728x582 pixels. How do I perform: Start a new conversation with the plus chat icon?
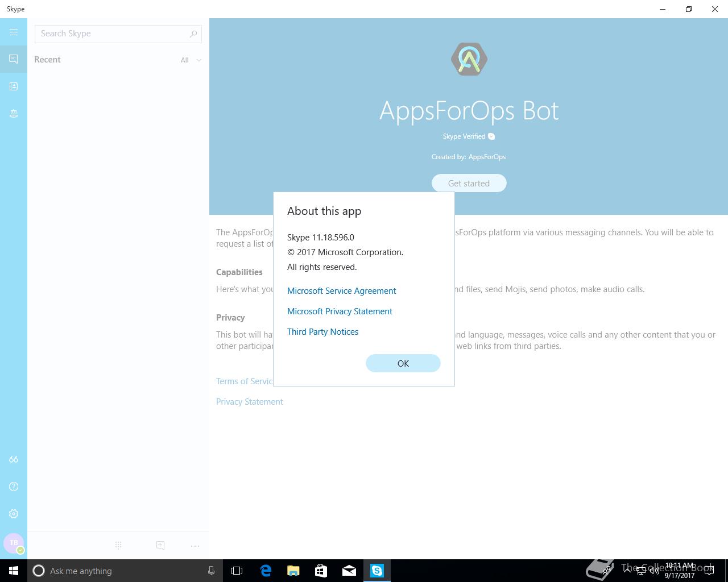(x=160, y=546)
